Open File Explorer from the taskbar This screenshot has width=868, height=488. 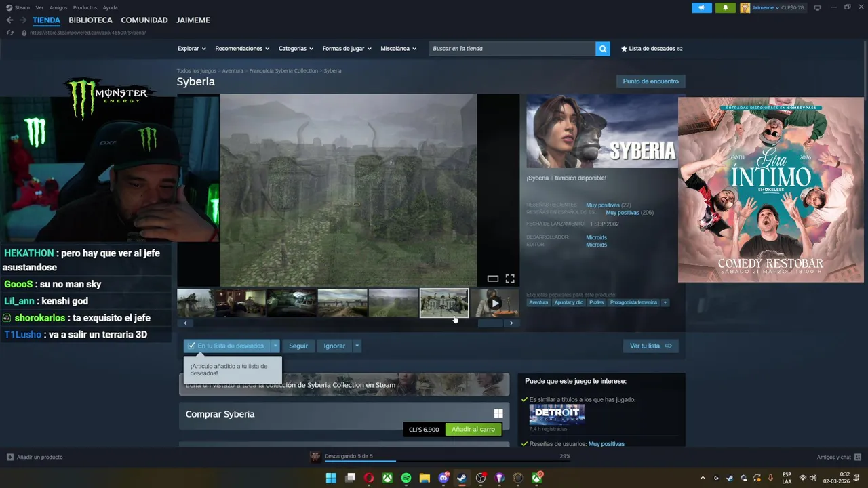[425, 478]
